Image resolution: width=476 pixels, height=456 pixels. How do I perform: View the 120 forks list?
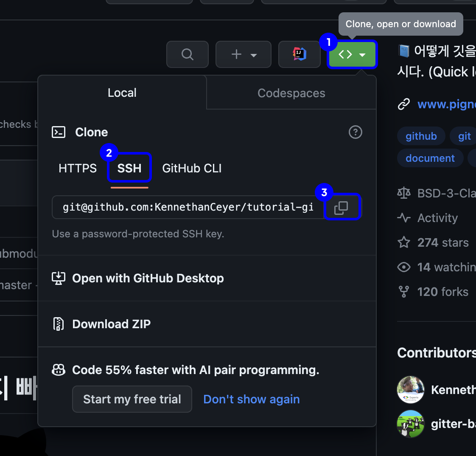point(442,292)
